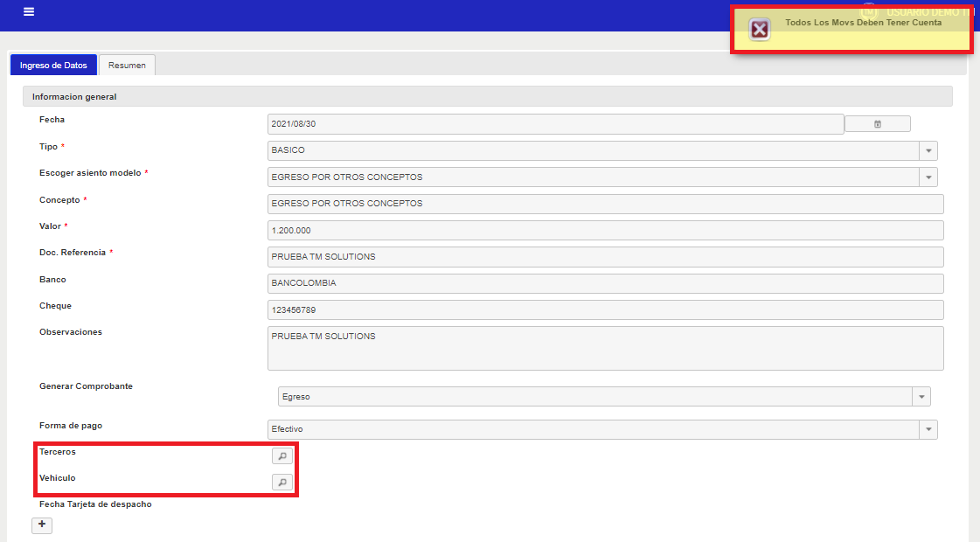The width and height of the screenshot is (980, 542).
Task: Click the Concepto text field
Action: point(605,204)
